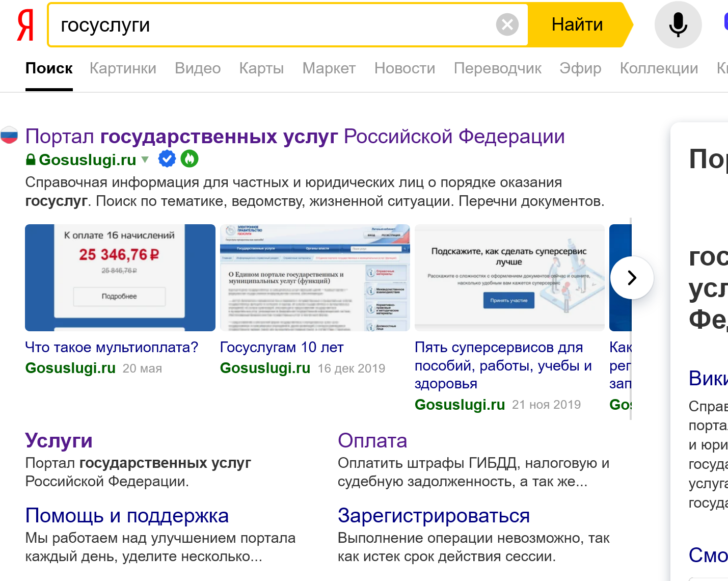
Task: Click the blue verified checkmark badge
Action: coord(167,160)
